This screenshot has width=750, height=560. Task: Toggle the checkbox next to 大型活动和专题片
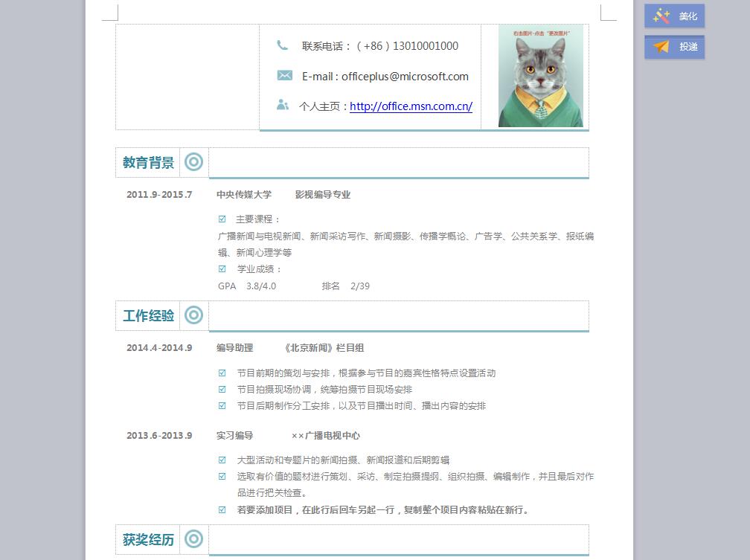click(x=222, y=460)
